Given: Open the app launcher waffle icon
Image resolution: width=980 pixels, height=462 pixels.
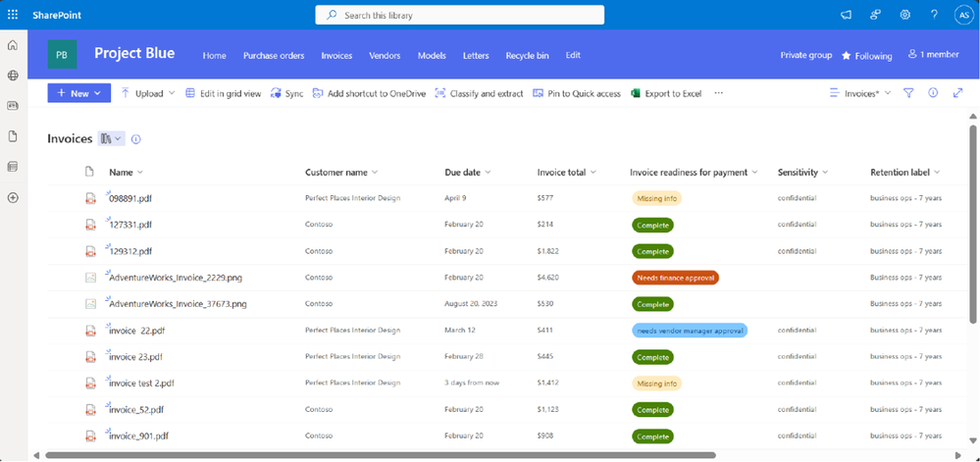Looking at the screenshot, I should (13, 15).
